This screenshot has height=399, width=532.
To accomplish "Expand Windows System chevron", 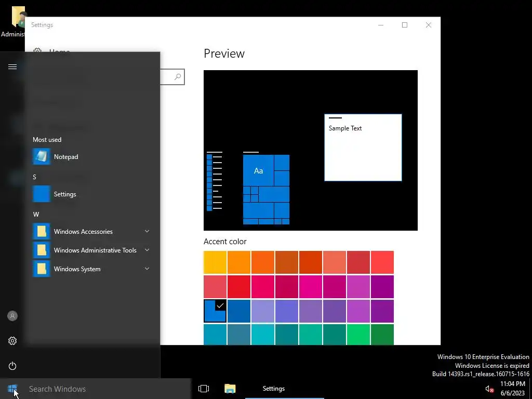I will pyautogui.click(x=147, y=269).
